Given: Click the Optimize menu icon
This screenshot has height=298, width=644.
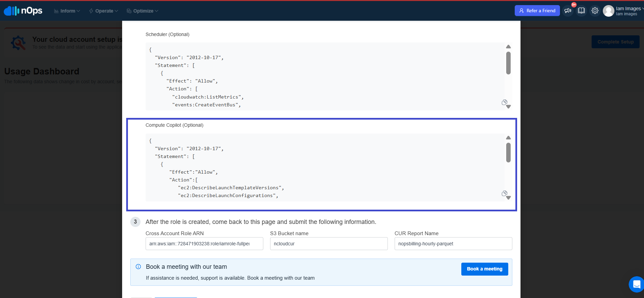Looking at the screenshot, I should [x=129, y=11].
